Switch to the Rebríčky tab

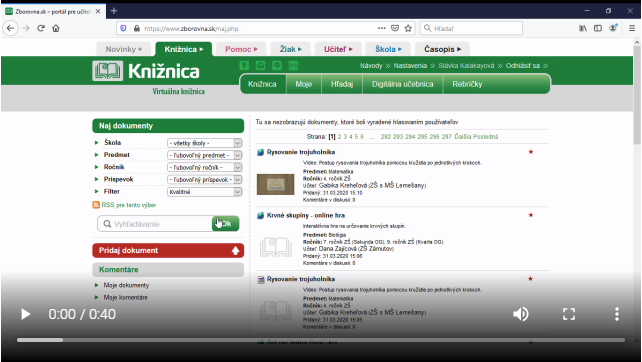(x=467, y=84)
